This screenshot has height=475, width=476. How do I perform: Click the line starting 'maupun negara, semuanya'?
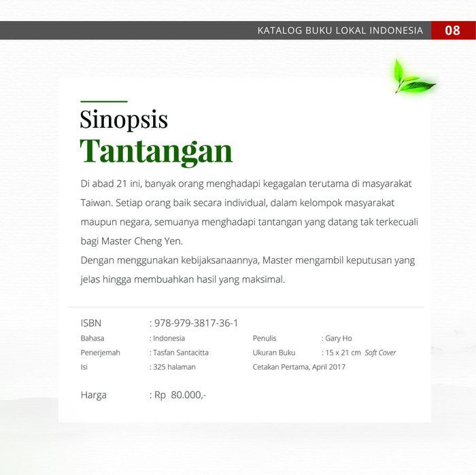[250, 222]
